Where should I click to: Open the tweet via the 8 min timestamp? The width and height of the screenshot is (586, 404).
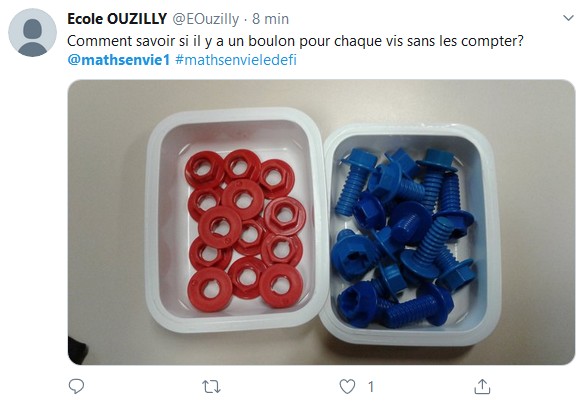[x=270, y=19]
